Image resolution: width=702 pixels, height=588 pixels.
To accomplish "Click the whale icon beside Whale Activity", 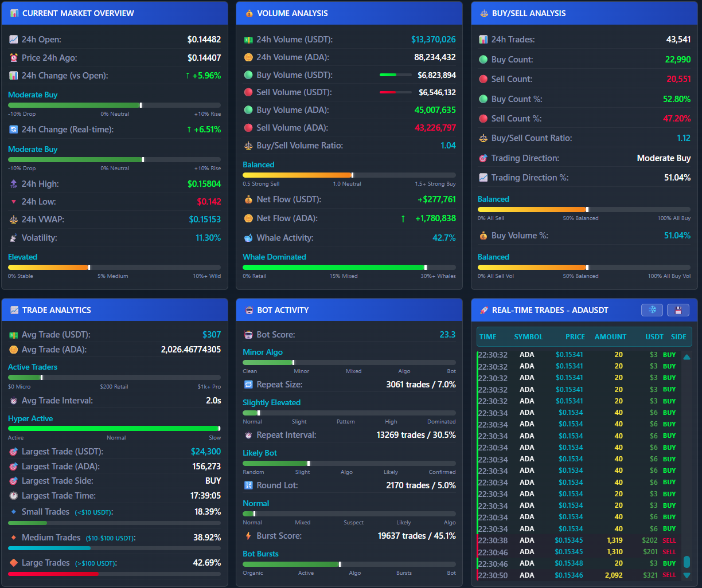I will coord(248,238).
